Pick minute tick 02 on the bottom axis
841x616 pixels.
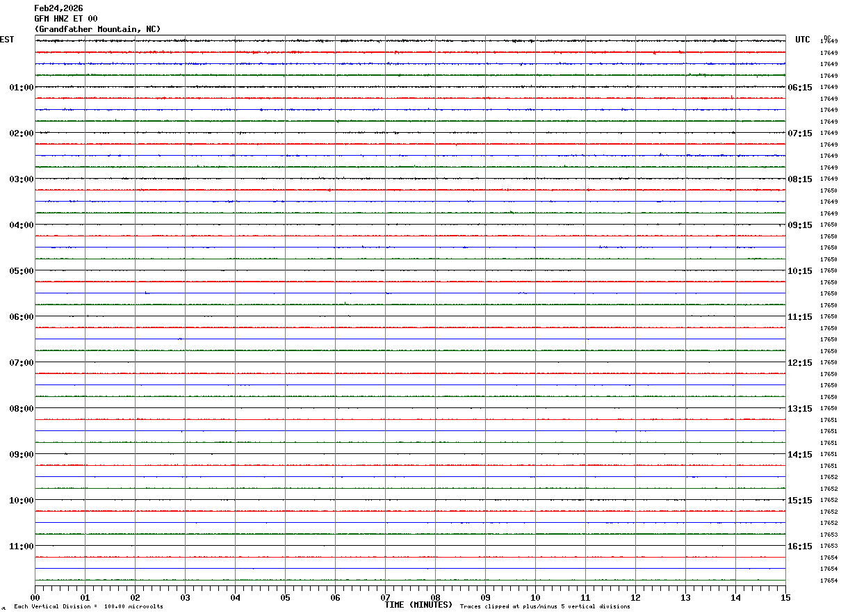tap(135, 597)
